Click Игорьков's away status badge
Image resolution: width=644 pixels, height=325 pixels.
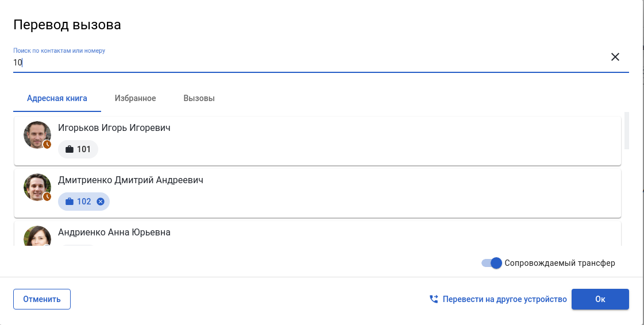click(x=47, y=144)
